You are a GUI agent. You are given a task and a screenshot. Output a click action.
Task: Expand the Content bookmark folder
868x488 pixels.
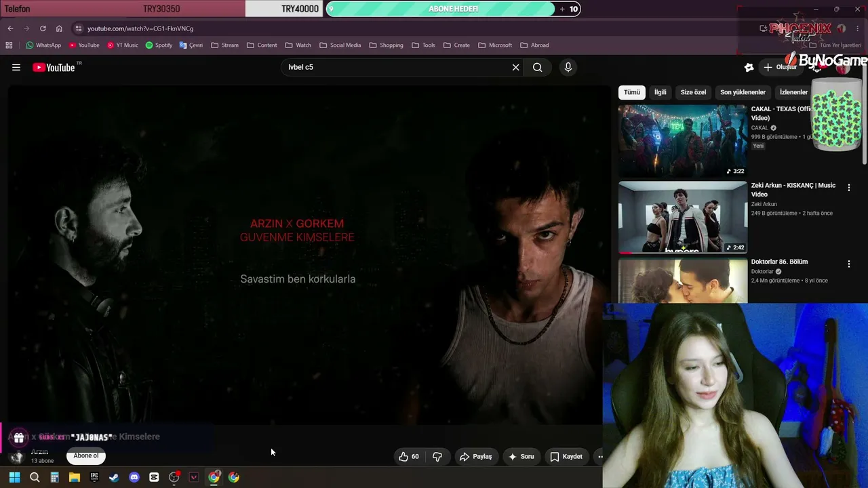tap(262, 45)
